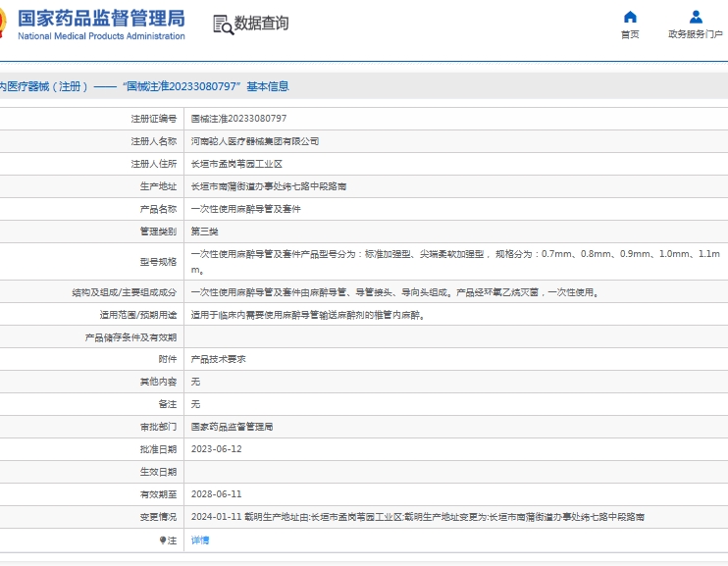The image size is (728, 566).
Task: Open the 政务服务门户 person icon
Action: [x=696, y=18]
